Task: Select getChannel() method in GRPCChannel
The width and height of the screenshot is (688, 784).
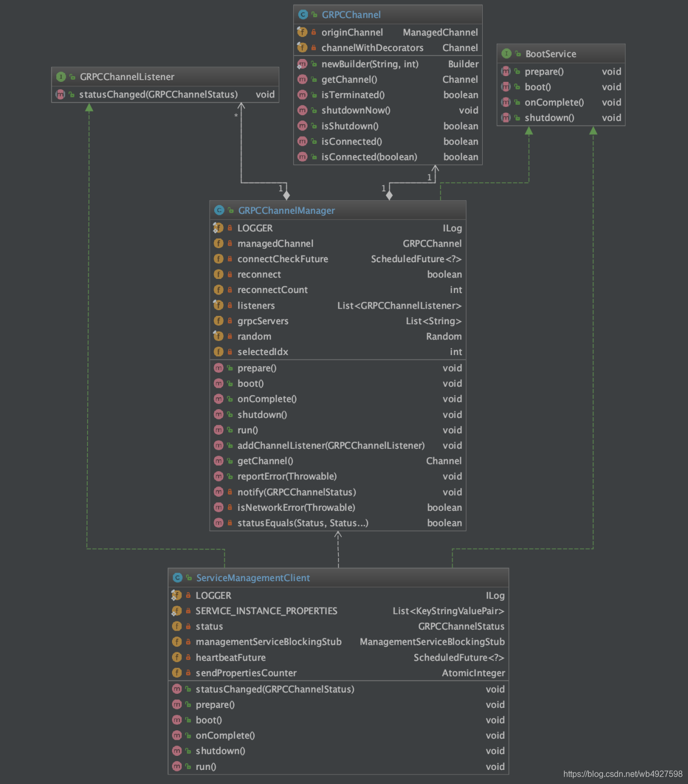Action: click(x=388, y=79)
